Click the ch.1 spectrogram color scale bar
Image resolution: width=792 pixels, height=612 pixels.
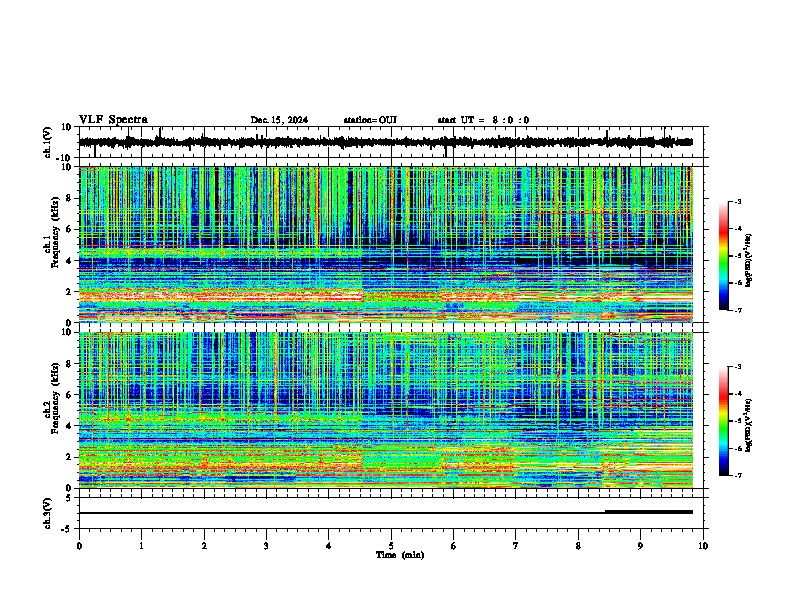click(723, 256)
